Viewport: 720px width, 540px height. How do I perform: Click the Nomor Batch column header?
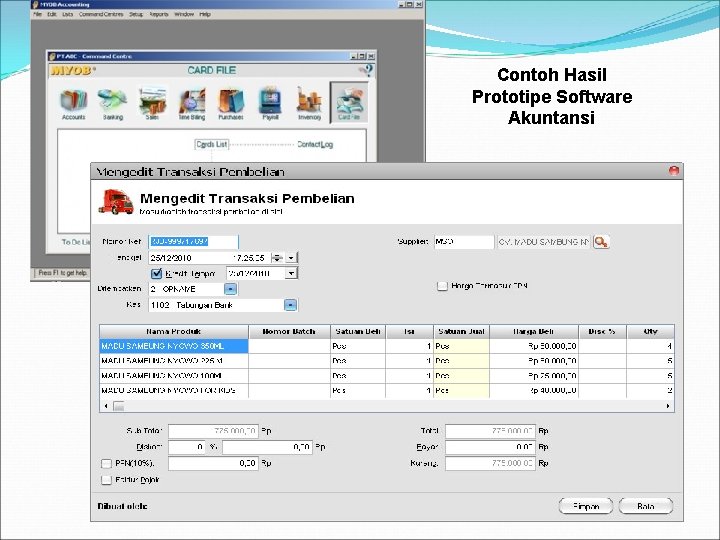pos(289,332)
